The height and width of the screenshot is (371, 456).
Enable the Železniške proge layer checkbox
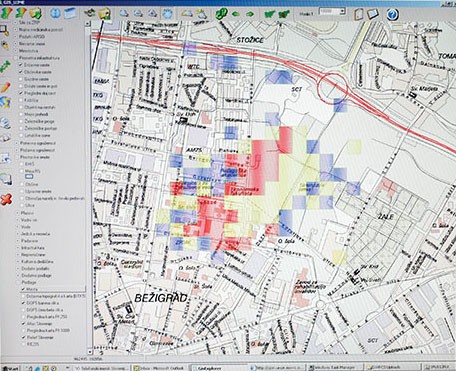point(21,121)
